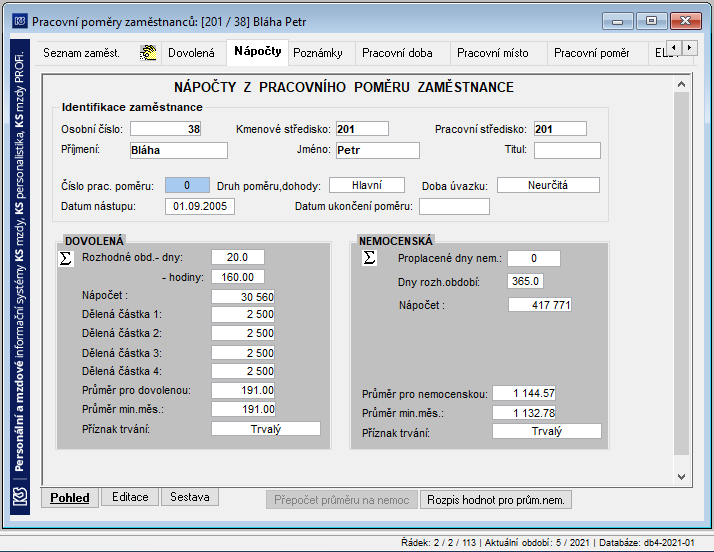Click the sum icon in Dovolená section
The image size is (714, 552).
(x=66, y=258)
